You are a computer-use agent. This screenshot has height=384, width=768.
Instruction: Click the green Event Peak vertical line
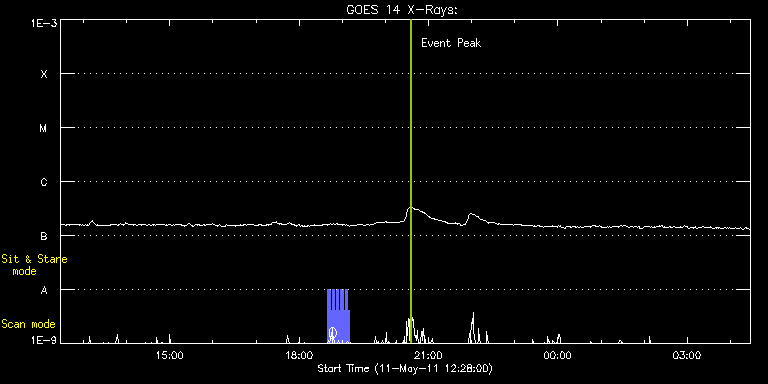[x=410, y=181]
